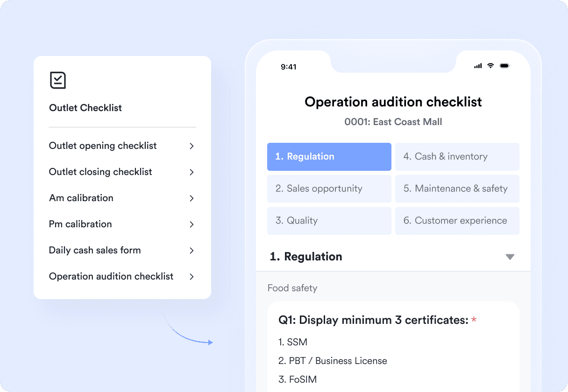Collapse the Regulation section disclosure triangle
The width and height of the screenshot is (568, 392).
(510, 257)
